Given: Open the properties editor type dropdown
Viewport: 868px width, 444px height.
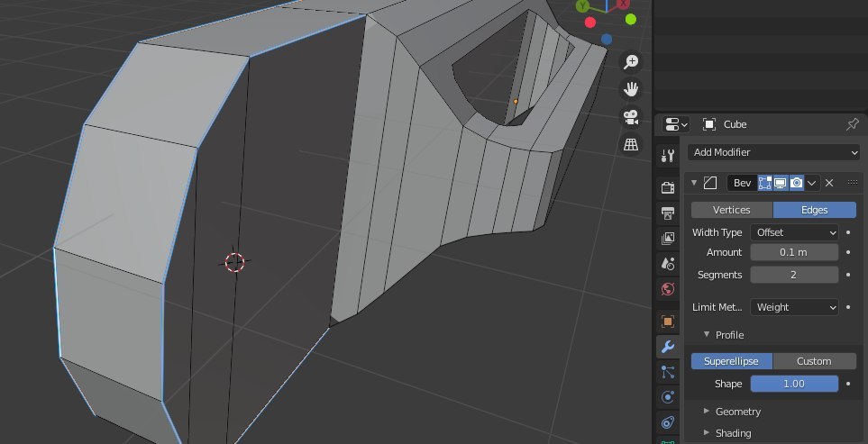Looking at the screenshot, I should coord(676,124).
